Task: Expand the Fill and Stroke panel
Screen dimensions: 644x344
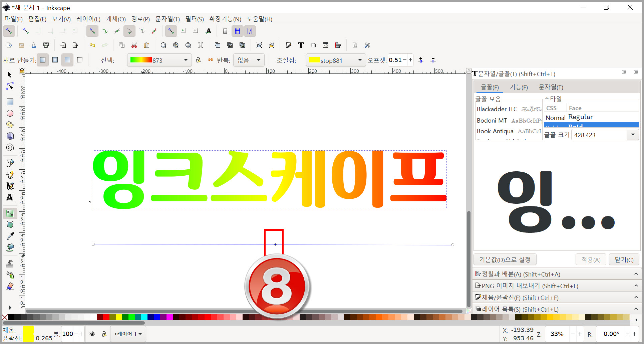Action: point(557,298)
